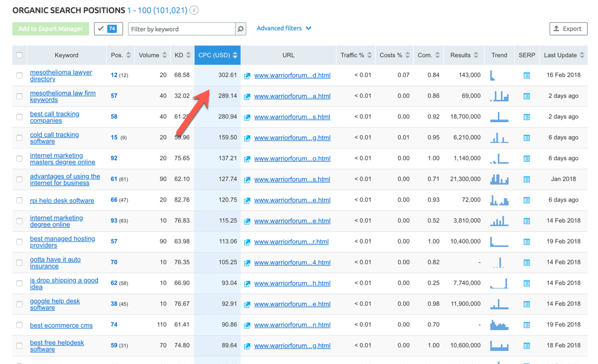Click the trend sparkline for "best ecommerce cms"
This screenshot has width=598, height=364.
499,325
